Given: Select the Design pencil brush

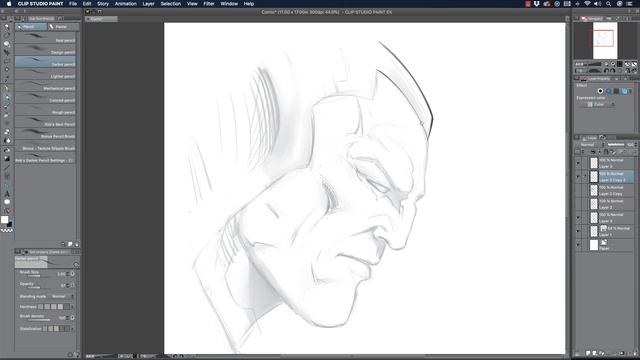Looking at the screenshot, I should click(x=45, y=50).
